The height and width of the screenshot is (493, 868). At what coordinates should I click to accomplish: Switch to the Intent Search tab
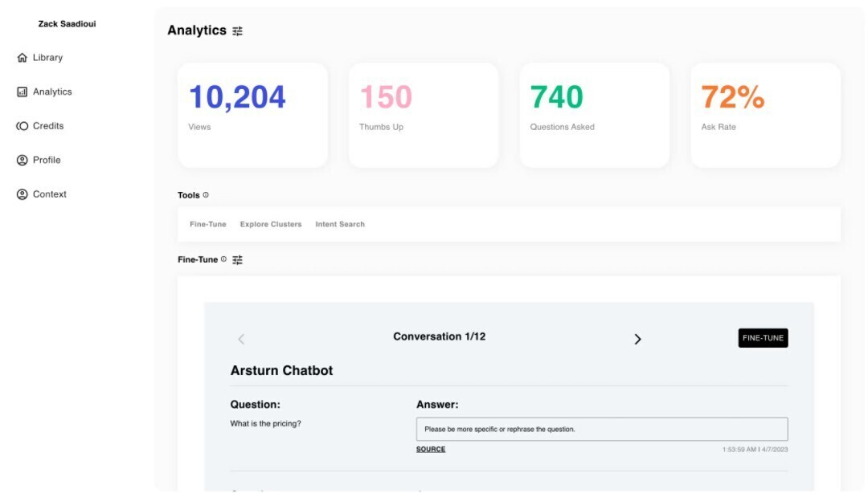click(340, 225)
